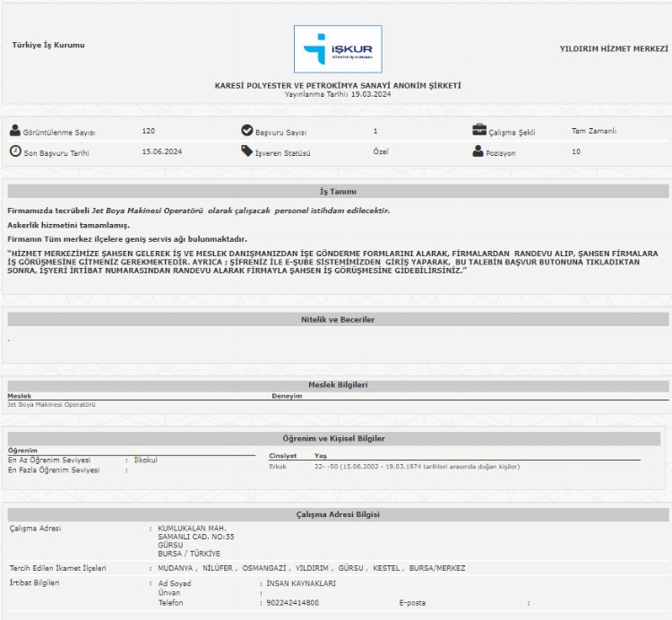Viewport: 672px width, 620px height.
Task: Click Jet Boya Makinesi Operatörü in Meslek table
Action: [x=51, y=405]
